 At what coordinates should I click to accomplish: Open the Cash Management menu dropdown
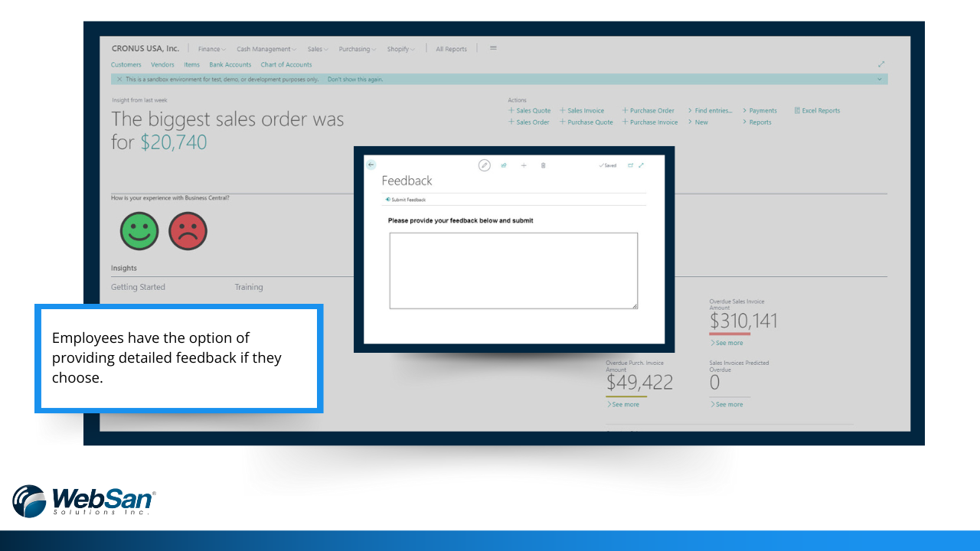(266, 49)
